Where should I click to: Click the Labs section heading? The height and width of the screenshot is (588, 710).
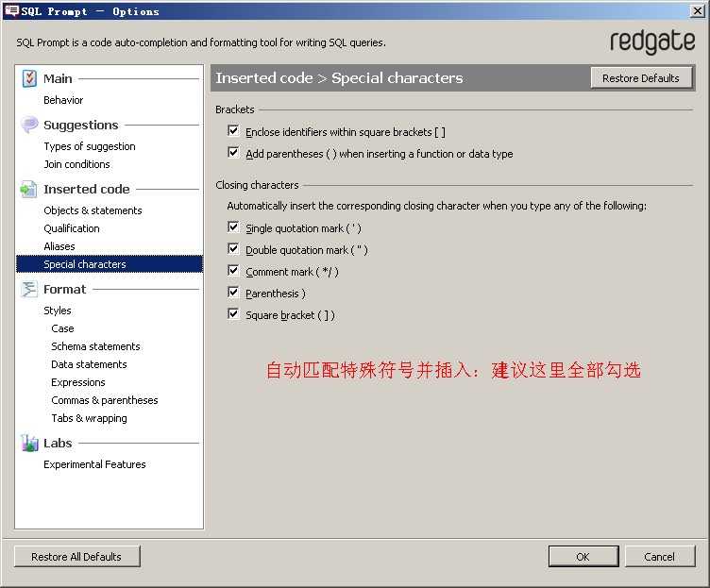click(x=58, y=444)
